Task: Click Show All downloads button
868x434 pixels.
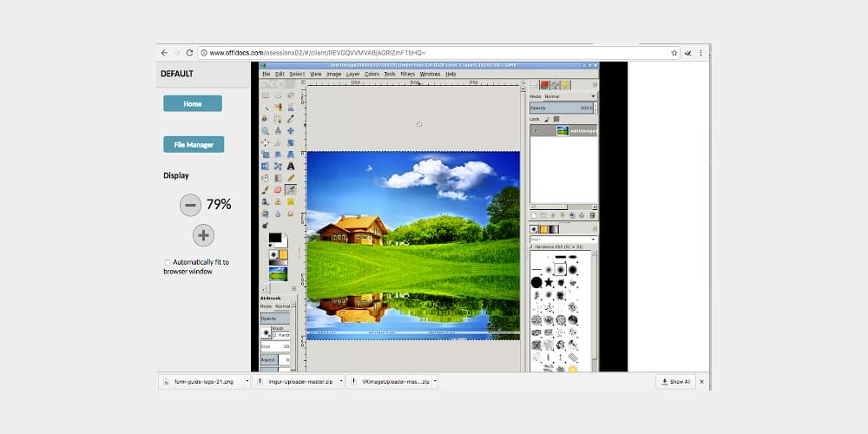Action: [x=676, y=381]
